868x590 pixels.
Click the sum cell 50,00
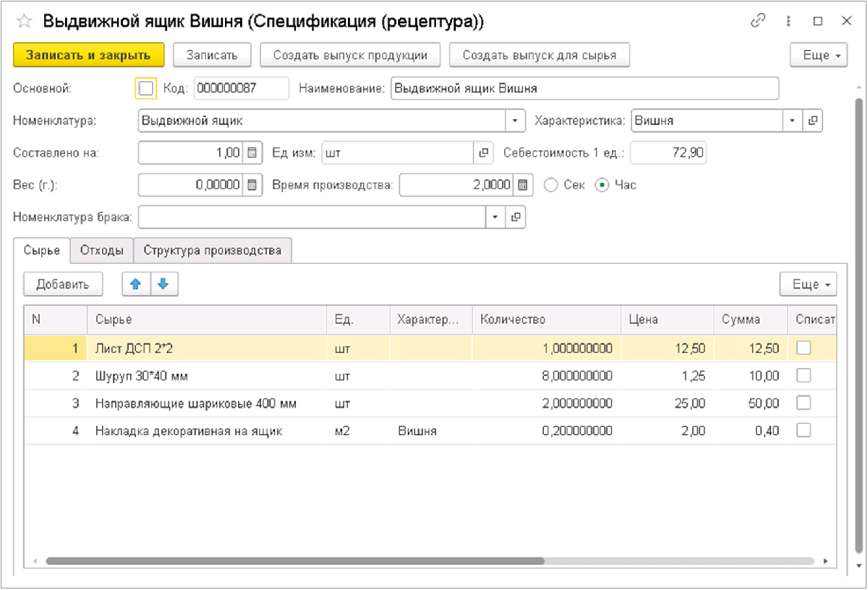tap(750, 403)
